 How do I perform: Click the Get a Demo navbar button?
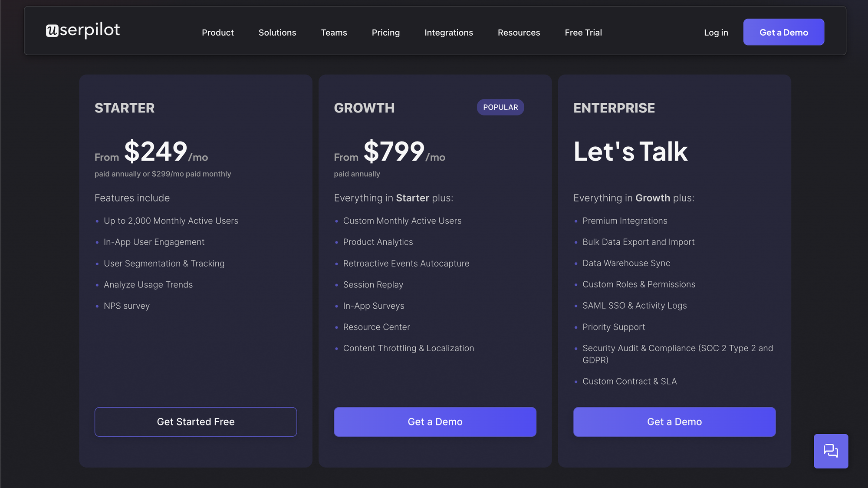(783, 32)
